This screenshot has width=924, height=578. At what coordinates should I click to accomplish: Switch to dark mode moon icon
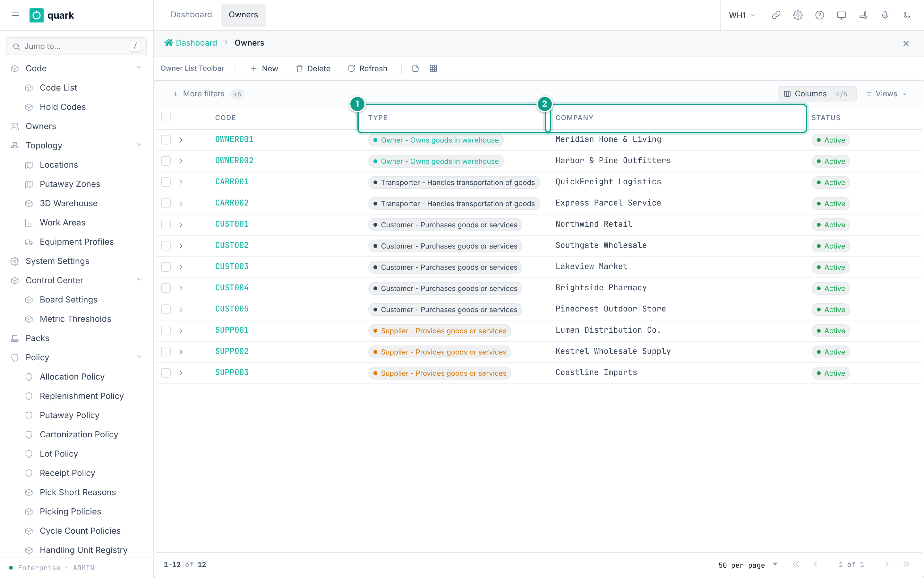(907, 15)
